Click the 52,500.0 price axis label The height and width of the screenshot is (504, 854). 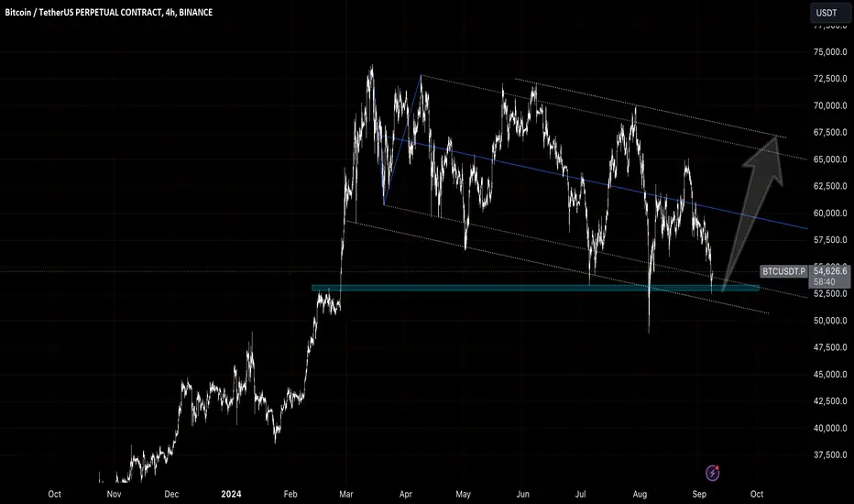tap(830, 293)
